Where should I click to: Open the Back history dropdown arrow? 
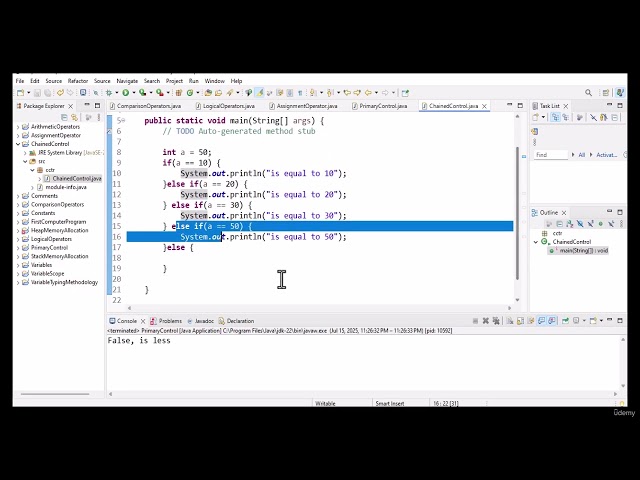[376, 93]
